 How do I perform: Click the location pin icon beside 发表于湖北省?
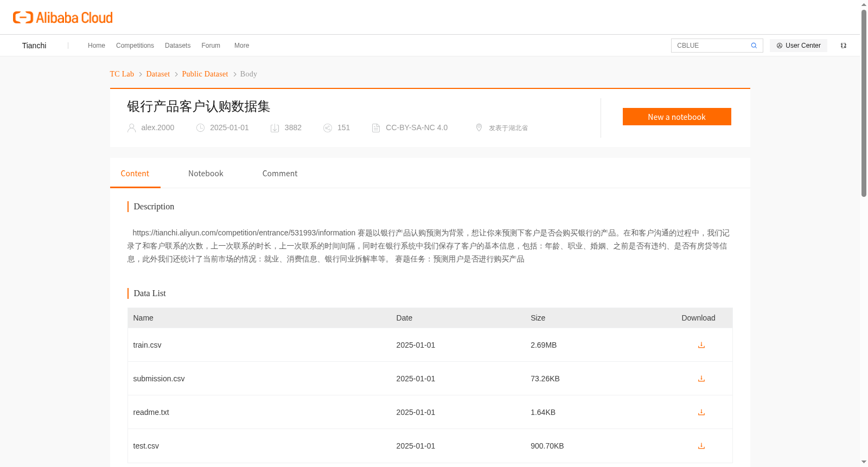pos(479,127)
